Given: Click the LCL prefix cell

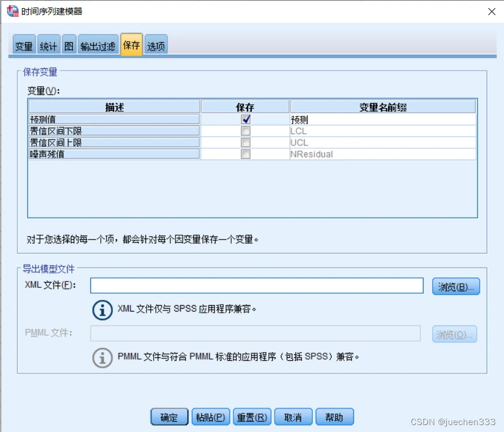Looking at the screenshot, I should [383, 131].
